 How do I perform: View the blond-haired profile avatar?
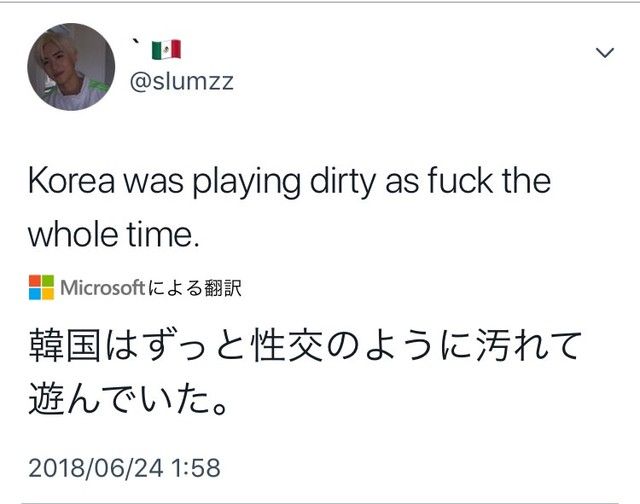pyautogui.click(x=71, y=67)
